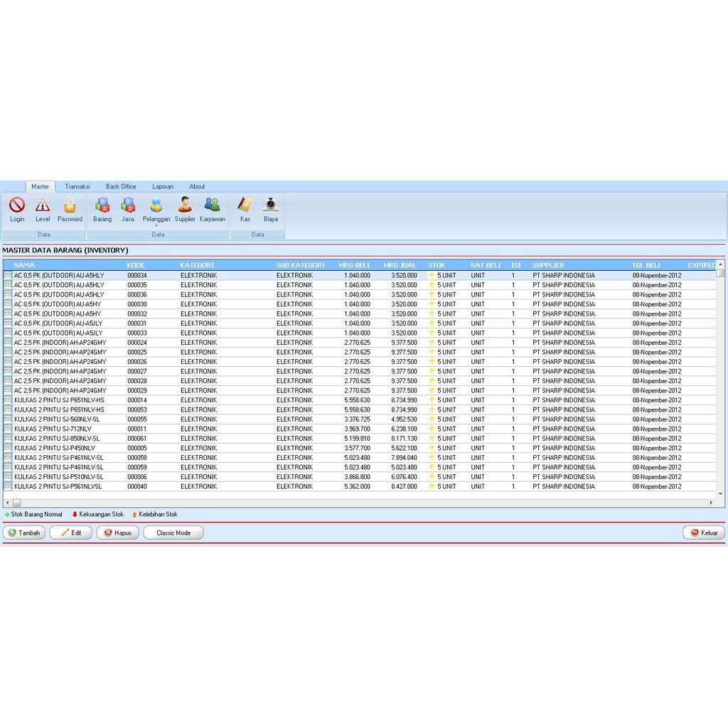The width and height of the screenshot is (728, 728).
Task: Select row with code 000024
Action: click(137, 343)
